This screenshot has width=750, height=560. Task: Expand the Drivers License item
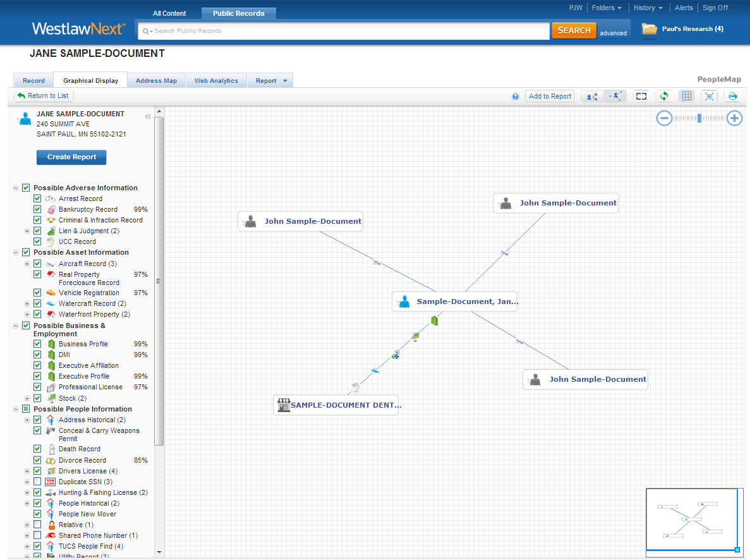(x=27, y=471)
